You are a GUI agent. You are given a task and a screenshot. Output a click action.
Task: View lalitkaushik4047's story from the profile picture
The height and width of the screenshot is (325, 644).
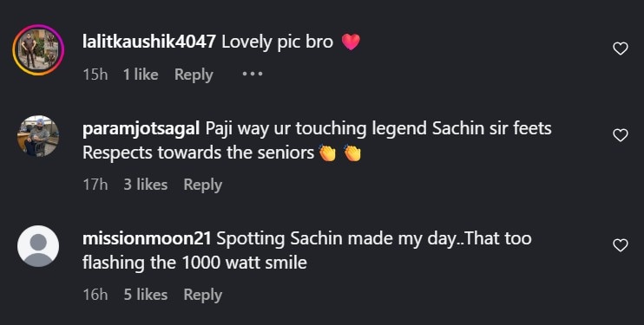click(38, 50)
